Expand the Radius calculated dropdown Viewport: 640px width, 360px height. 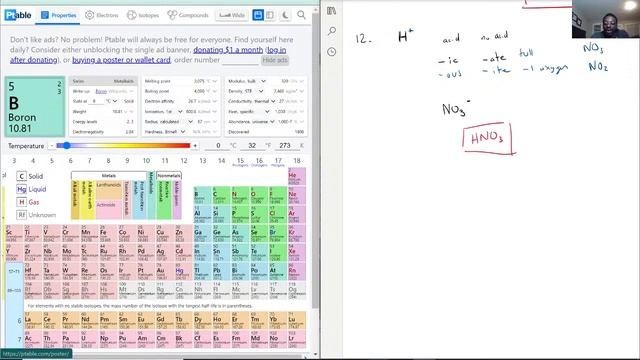[x=190, y=122]
